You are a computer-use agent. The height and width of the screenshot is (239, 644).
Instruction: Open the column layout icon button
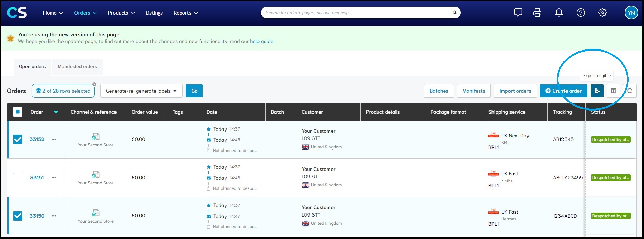point(613,91)
